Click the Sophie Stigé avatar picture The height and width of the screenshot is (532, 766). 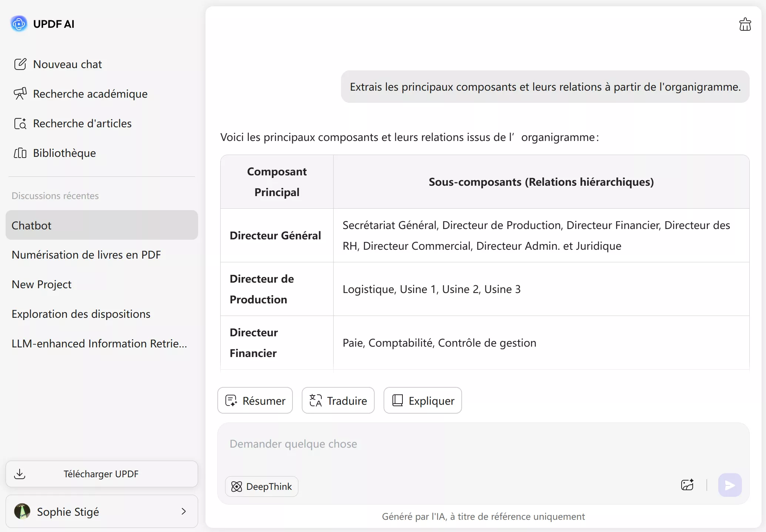(x=22, y=511)
